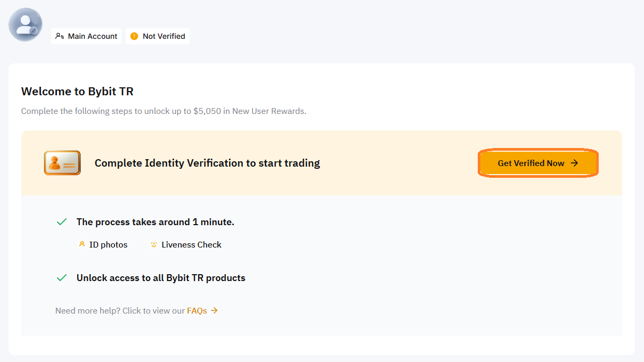This screenshot has width=644, height=362.
Task: Click the Welcome to Bybit TR heading
Action: [77, 92]
